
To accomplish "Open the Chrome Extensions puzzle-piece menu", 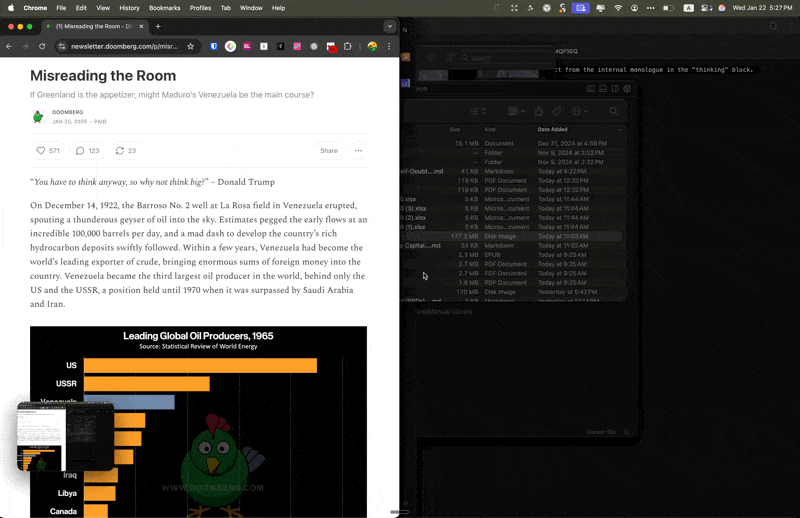I will [x=347, y=46].
